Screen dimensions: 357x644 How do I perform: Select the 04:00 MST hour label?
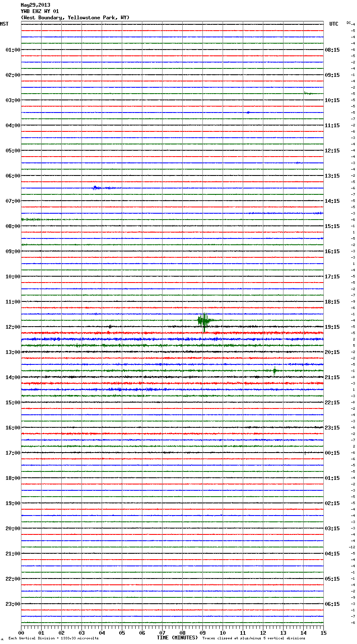coord(13,126)
